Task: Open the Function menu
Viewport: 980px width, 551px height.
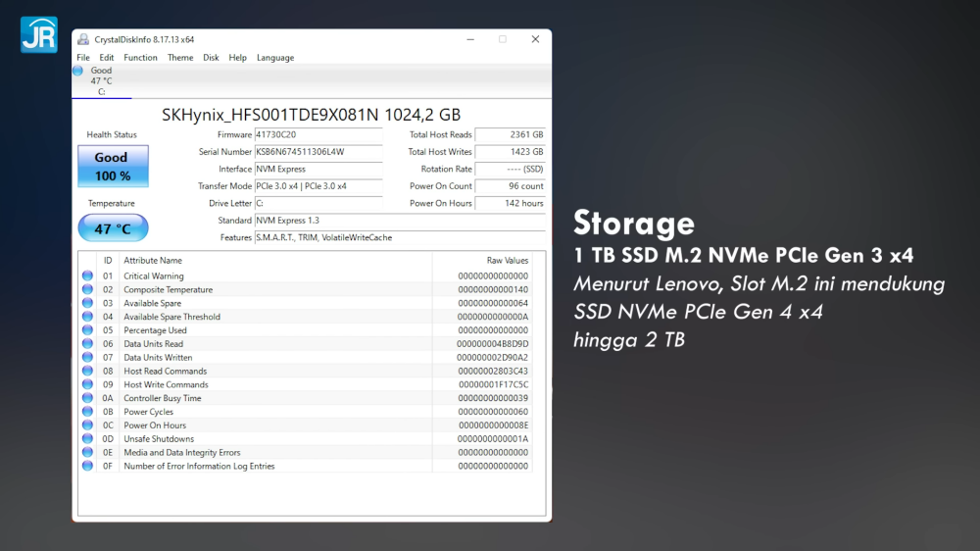Action: (x=140, y=58)
